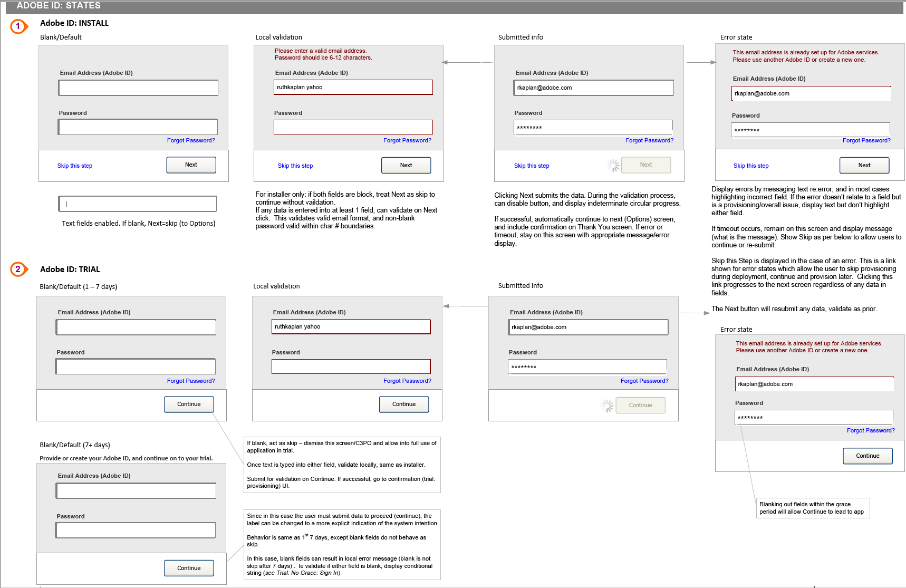
Task: Click 'Provide or create your Adobe ID' instruction text
Action: [126, 458]
